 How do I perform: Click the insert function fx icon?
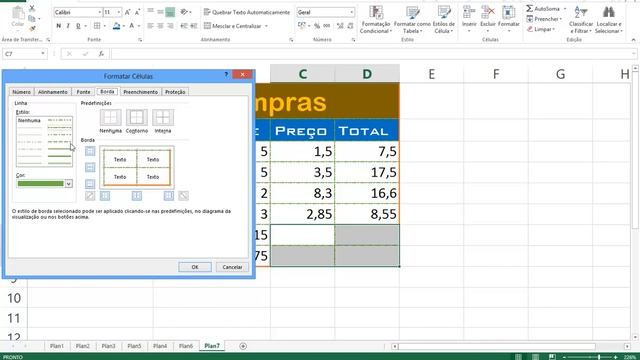[101, 54]
